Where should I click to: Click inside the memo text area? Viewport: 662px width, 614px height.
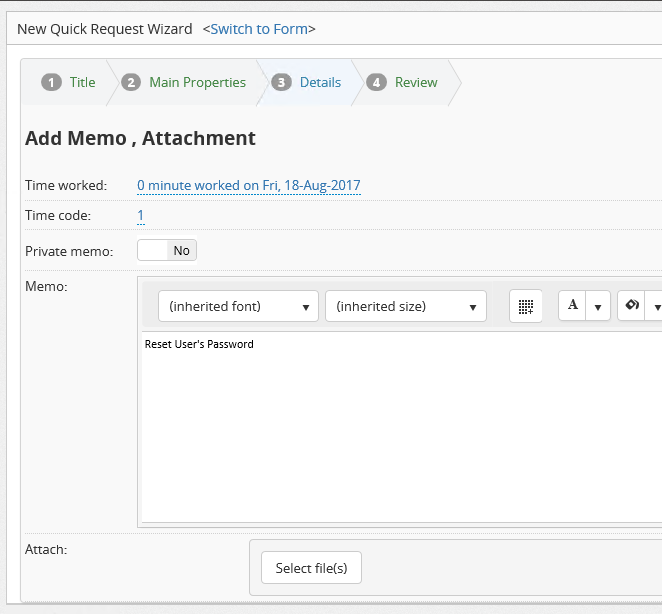pyautogui.click(x=400, y=430)
